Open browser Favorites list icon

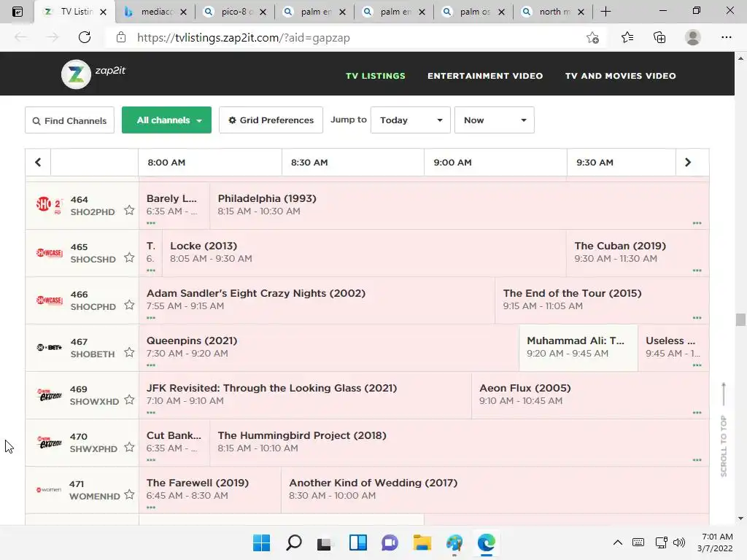tap(627, 37)
